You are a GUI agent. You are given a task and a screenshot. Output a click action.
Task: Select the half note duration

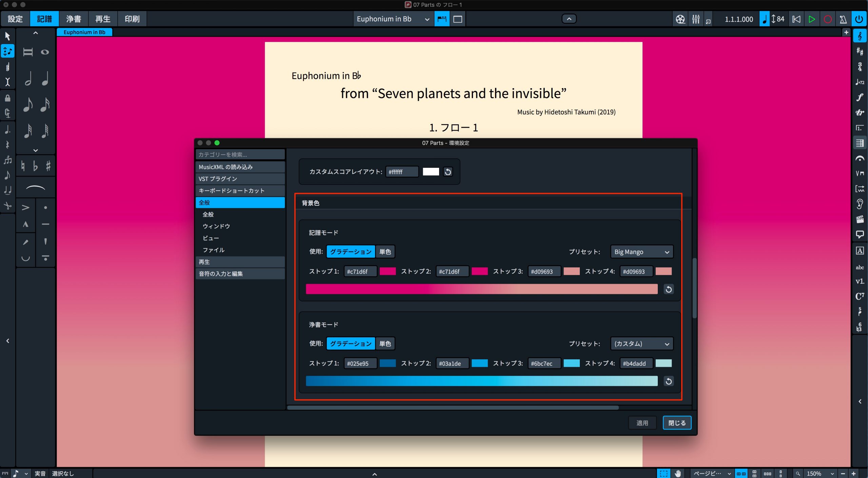pos(28,79)
